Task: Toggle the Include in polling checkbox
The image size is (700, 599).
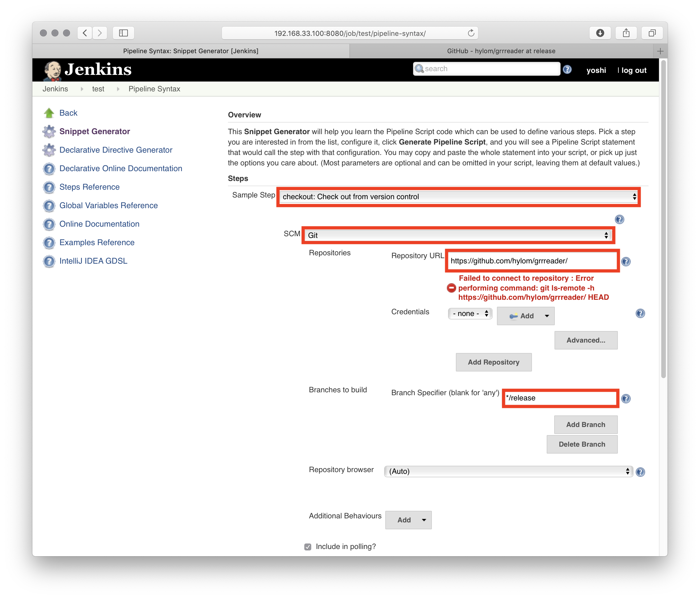Action: (x=308, y=547)
